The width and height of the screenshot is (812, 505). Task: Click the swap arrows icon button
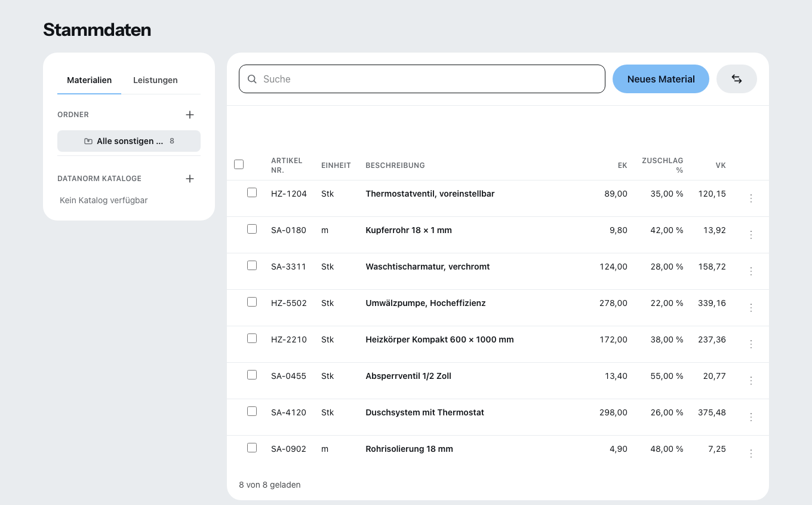pyautogui.click(x=737, y=79)
